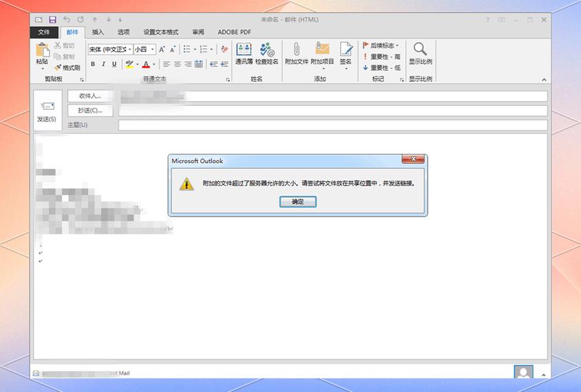Open the 宋体 font name dropdown
The image size is (581, 392).
point(129,50)
